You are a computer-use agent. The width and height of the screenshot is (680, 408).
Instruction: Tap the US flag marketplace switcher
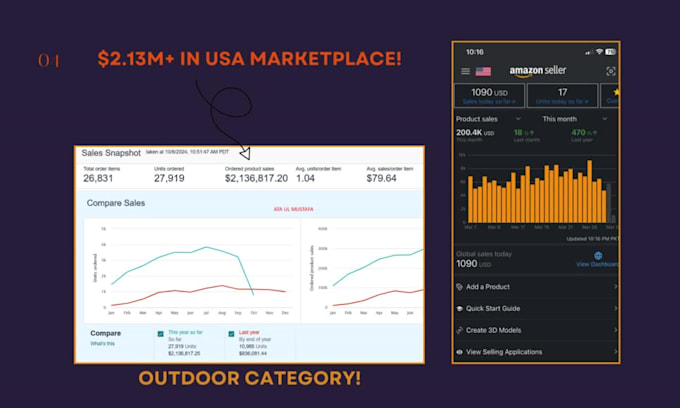point(483,71)
